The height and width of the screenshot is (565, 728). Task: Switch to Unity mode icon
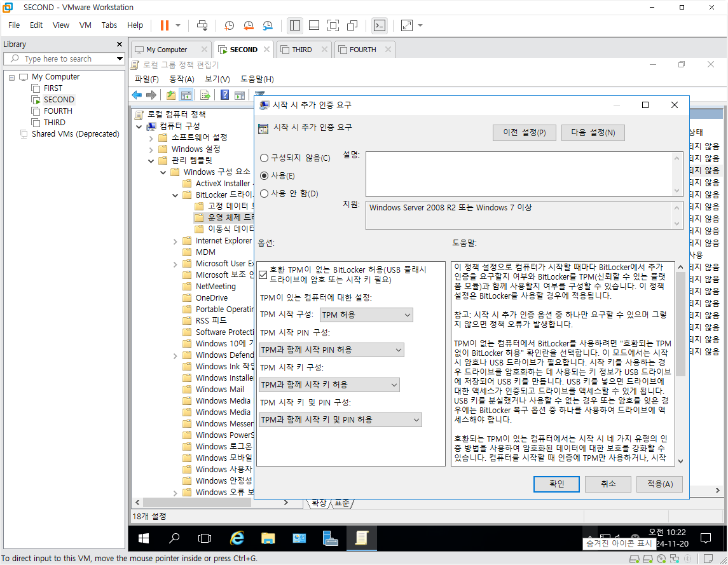[x=352, y=25]
